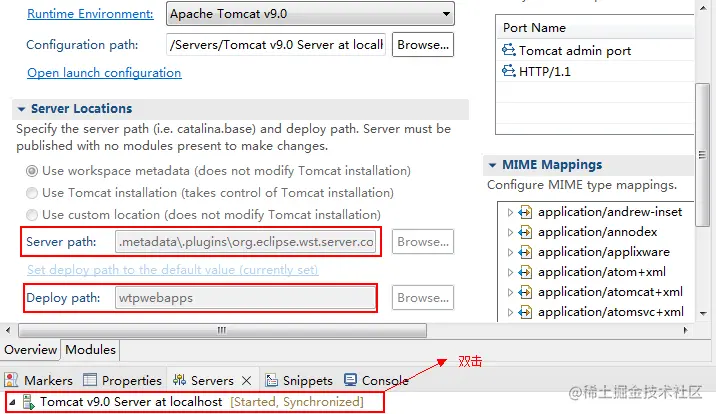Click the Tomcat admin port icon
716x414 pixels.
coord(509,50)
